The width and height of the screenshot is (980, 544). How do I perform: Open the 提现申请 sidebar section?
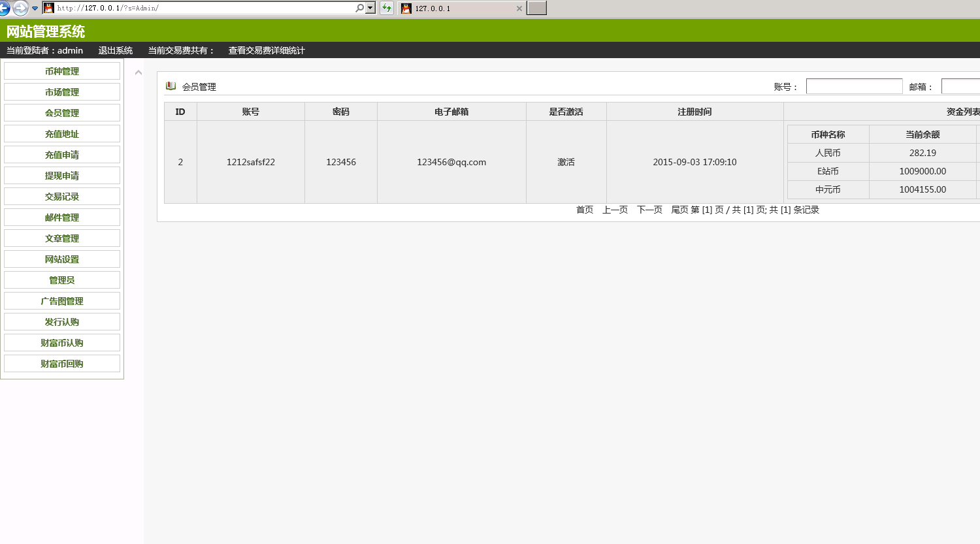[x=61, y=175]
